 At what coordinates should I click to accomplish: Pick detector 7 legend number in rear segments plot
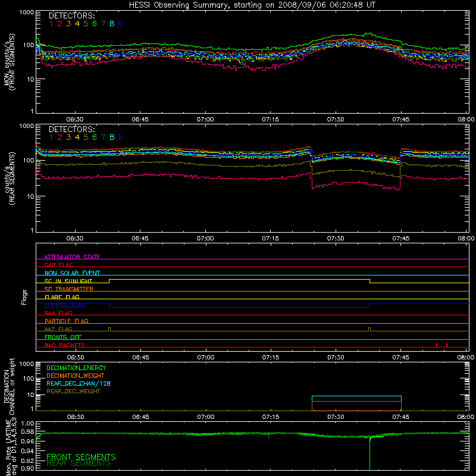[x=103, y=137]
